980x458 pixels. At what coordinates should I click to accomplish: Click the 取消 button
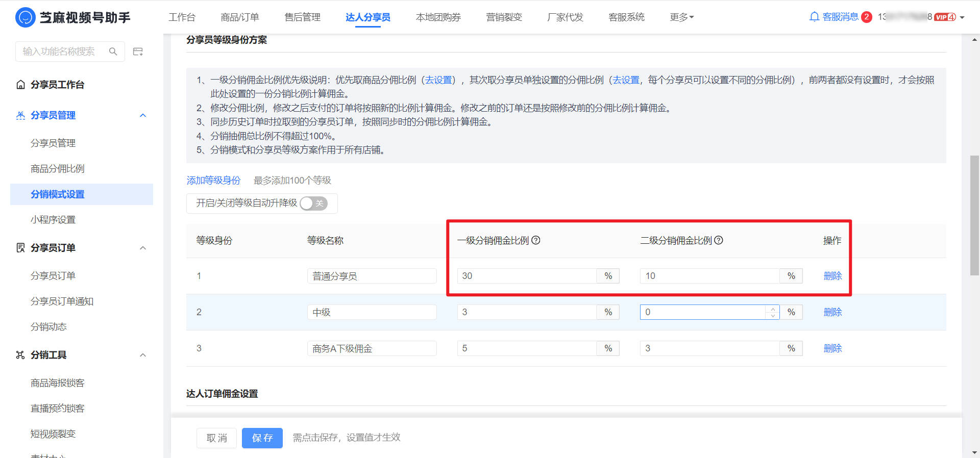217,438
